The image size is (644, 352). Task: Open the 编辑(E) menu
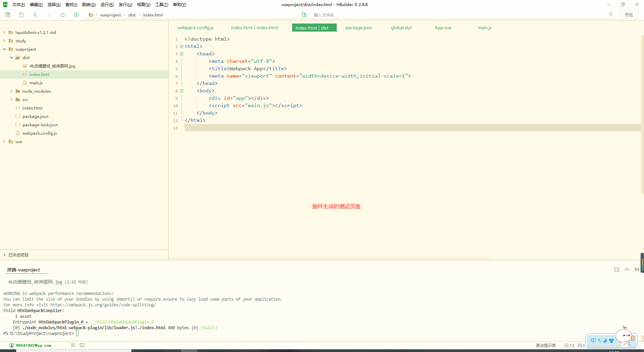[x=36, y=4]
